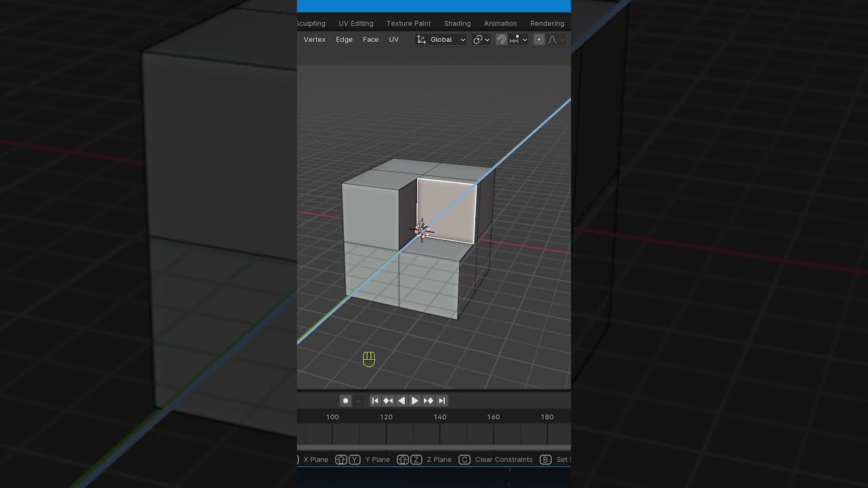Open the Global transform orientation dropdown
This screenshot has height=488, width=868.
[x=441, y=39]
